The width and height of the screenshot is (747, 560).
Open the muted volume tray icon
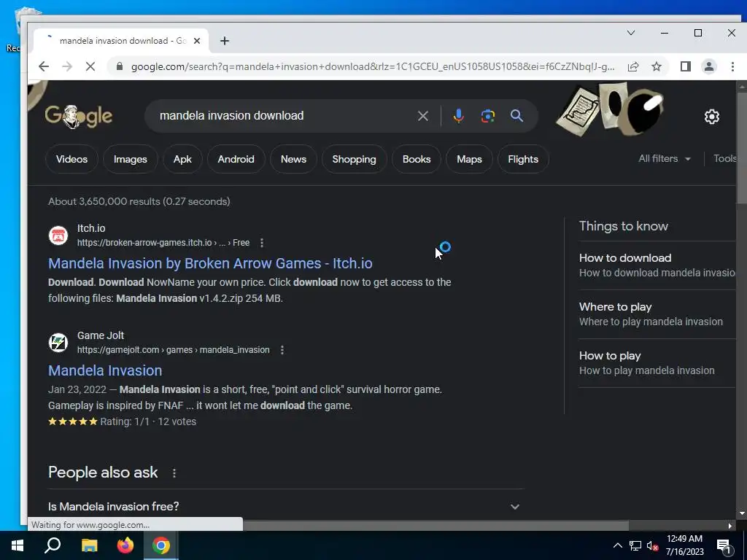[x=653, y=546]
